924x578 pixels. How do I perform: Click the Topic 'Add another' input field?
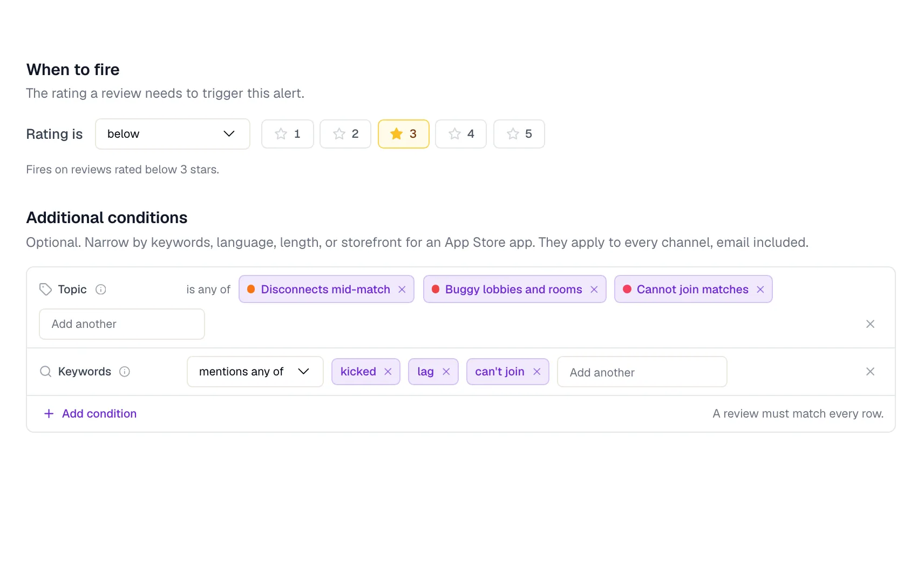(x=122, y=324)
